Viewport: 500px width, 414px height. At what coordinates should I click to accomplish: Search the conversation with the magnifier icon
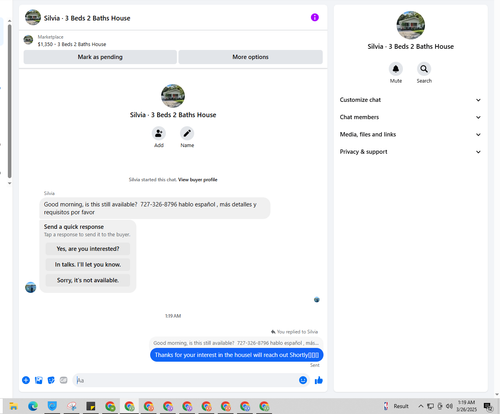tap(424, 69)
